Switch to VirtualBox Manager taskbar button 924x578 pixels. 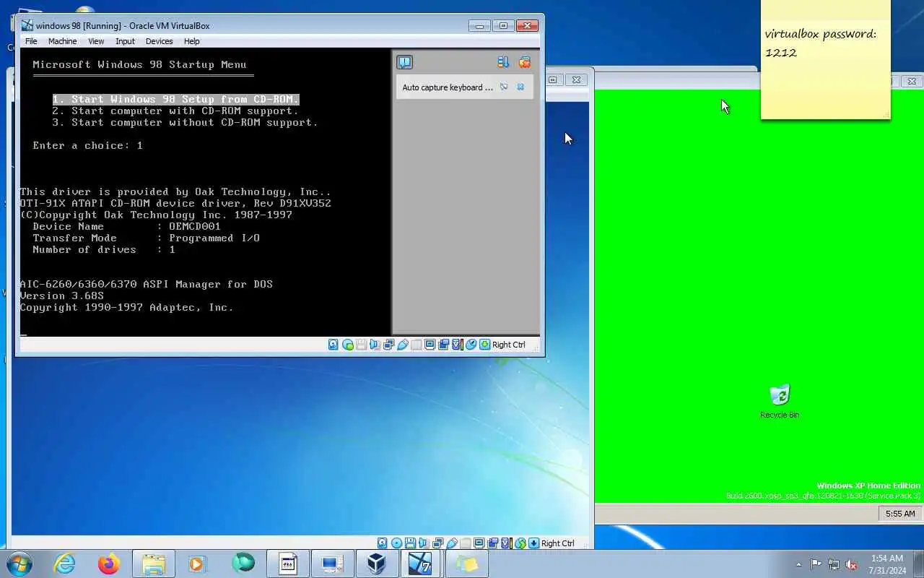[377, 564]
